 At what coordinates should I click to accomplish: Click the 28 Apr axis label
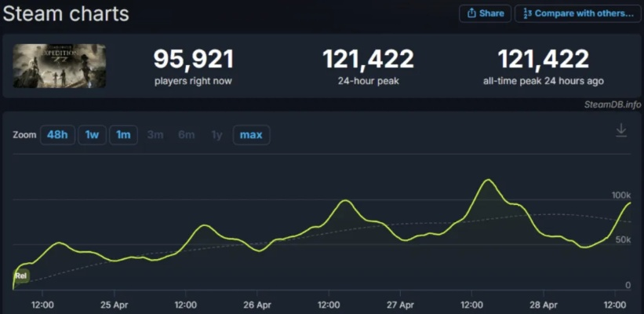click(544, 305)
